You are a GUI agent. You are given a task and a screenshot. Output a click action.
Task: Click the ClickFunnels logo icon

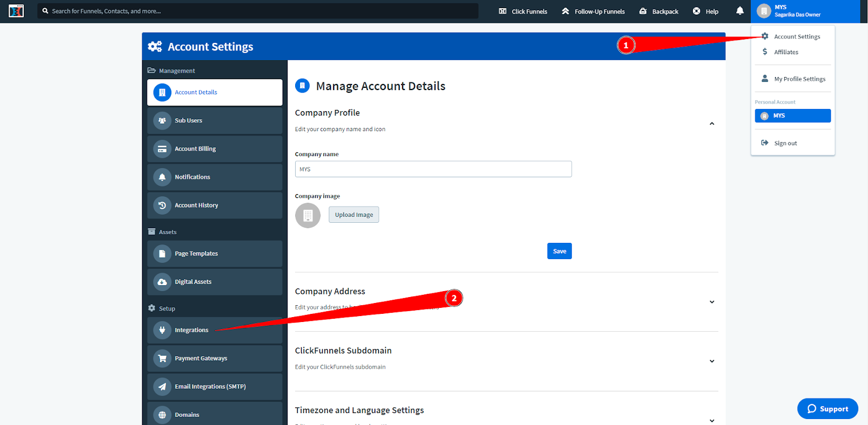16,11
